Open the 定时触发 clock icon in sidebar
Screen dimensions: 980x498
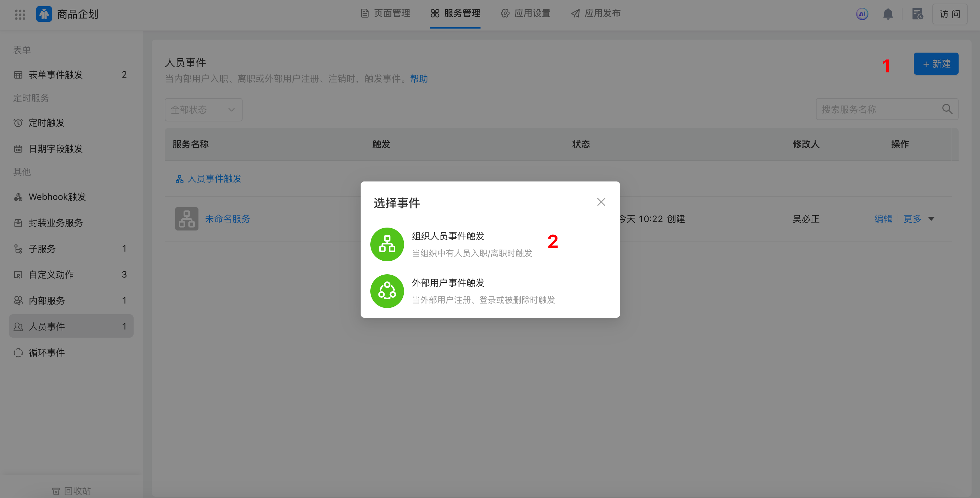(x=18, y=123)
